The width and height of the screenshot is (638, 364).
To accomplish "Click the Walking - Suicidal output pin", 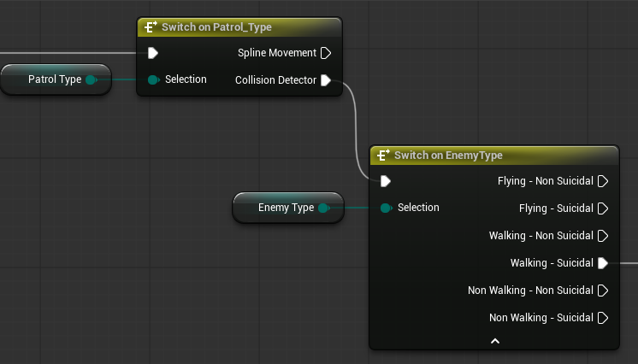I will (603, 263).
